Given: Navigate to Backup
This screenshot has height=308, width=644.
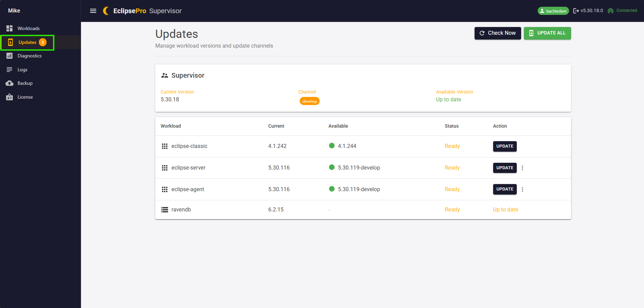Looking at the screenshot, I should coord(41,83).
